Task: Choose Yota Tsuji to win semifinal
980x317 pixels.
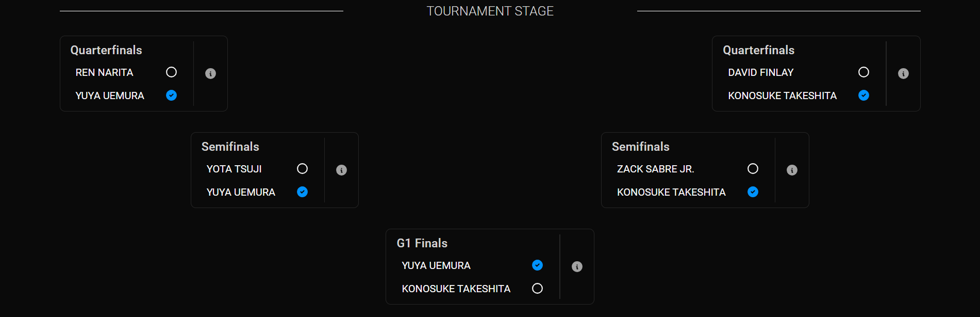Action: coord(303,169)
